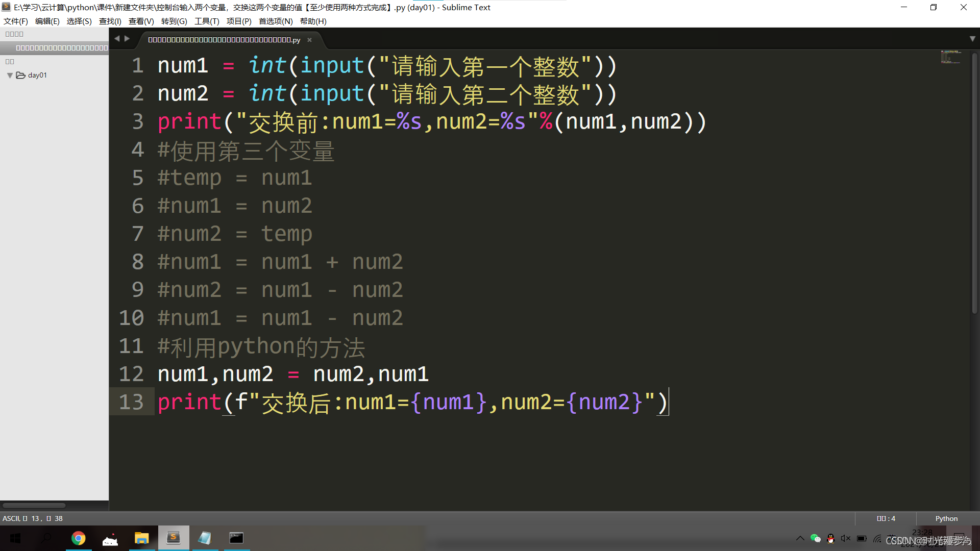Open the 转到(G) menu
Viewport: 980px width, 551px height.
(174, 21)
